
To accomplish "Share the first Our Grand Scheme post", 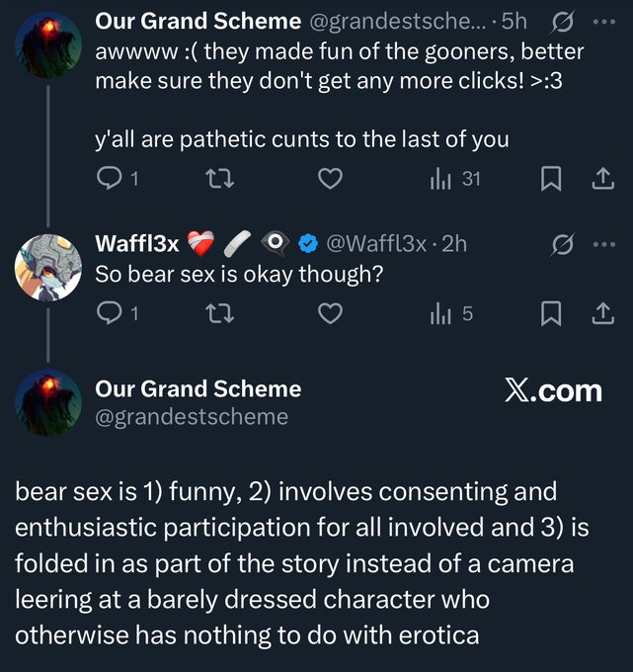I will click(x=600, y=178).
